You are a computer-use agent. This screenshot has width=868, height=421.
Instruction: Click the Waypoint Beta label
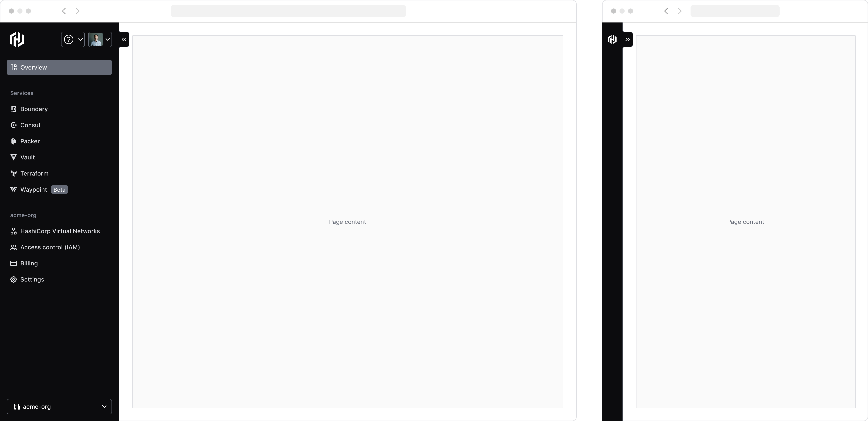pos(59,189)
